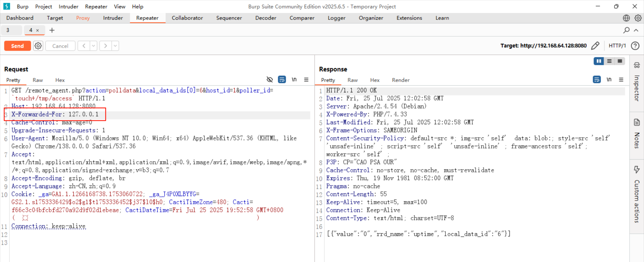Open Response pane options menu
This screenshot has width=644, height=262.
(x=621, y=80)
